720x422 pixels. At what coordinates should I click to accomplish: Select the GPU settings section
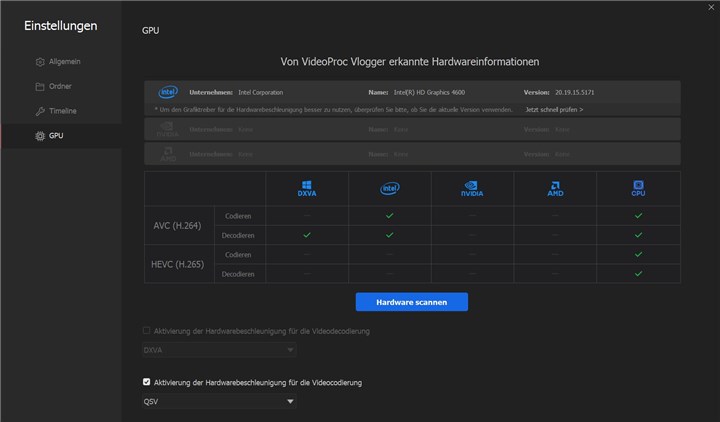coord(56,136)
